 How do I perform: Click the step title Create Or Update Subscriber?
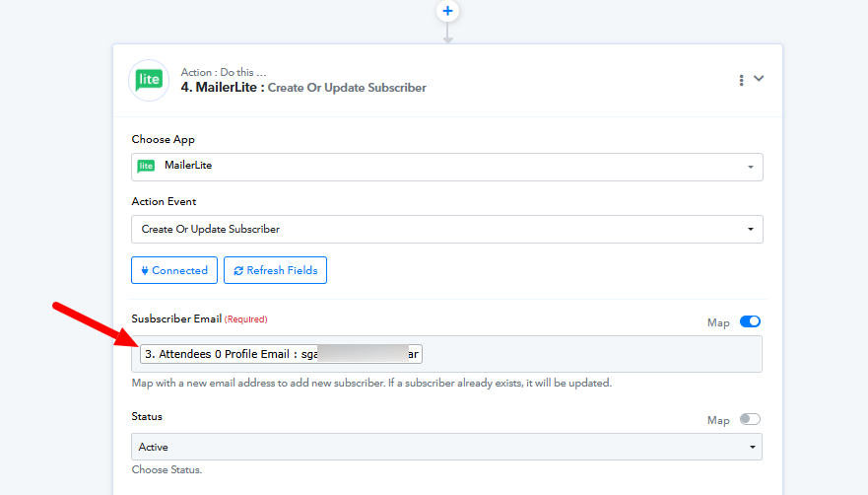click(x=347, y=88)
